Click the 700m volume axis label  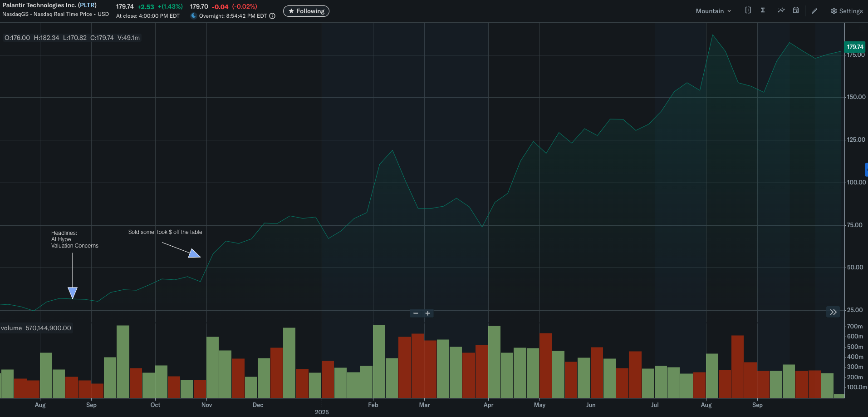coord(855,326)
